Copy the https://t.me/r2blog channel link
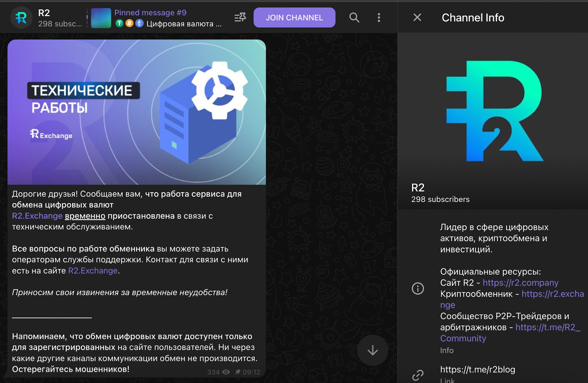 [x=477, y=369]
